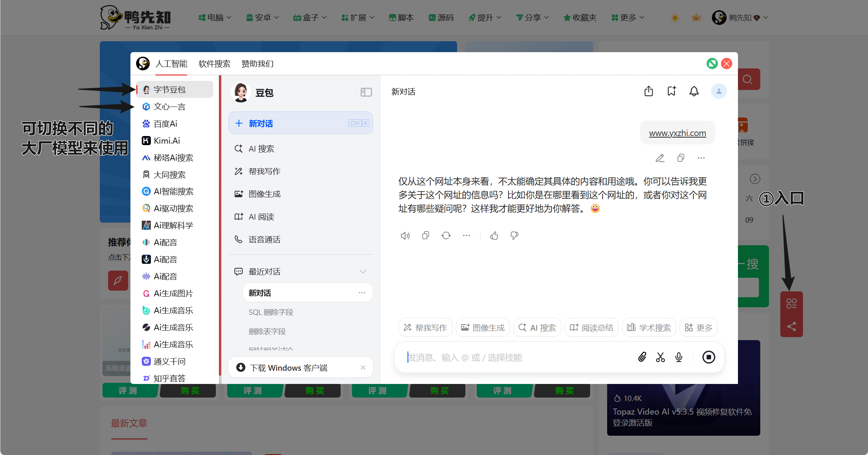Click the 下载 Windows 客户端 button

tap(289, 368)
